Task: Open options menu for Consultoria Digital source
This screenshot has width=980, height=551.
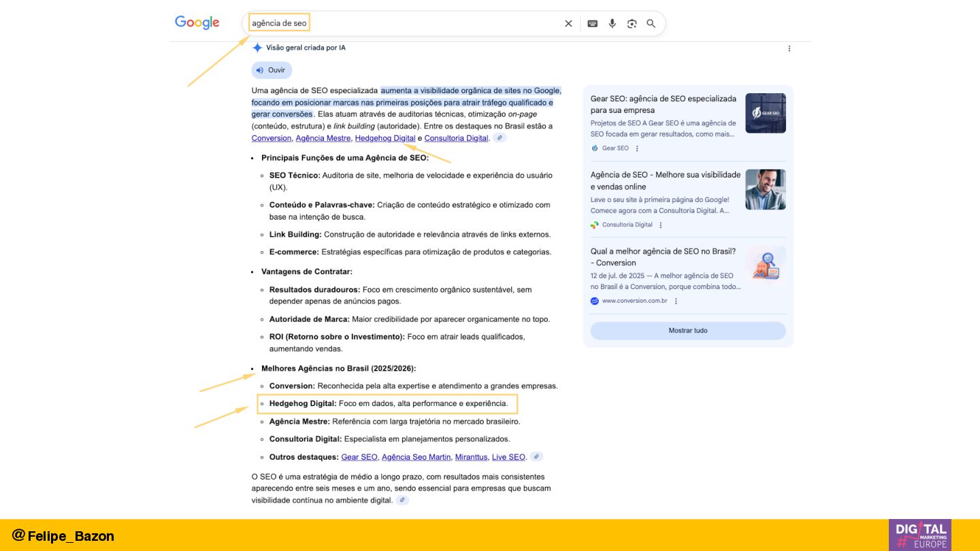Action: tap(661, 224)
